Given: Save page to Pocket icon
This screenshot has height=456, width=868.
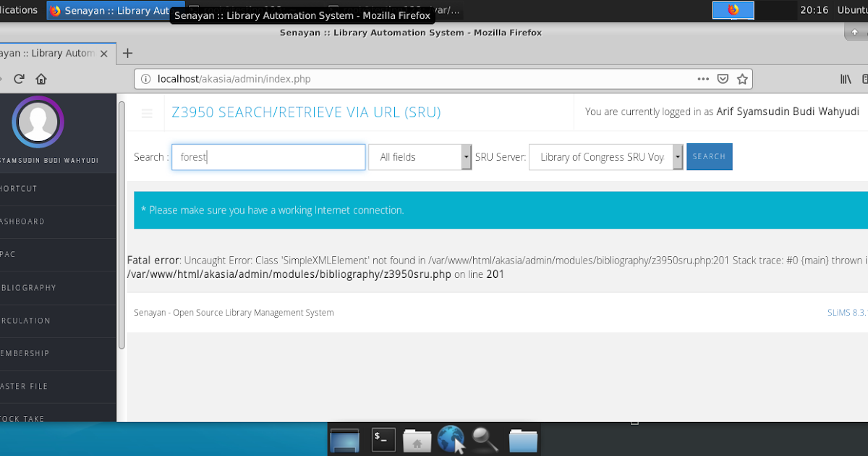Looking at the screenshot, I should [x=723, y=79].
